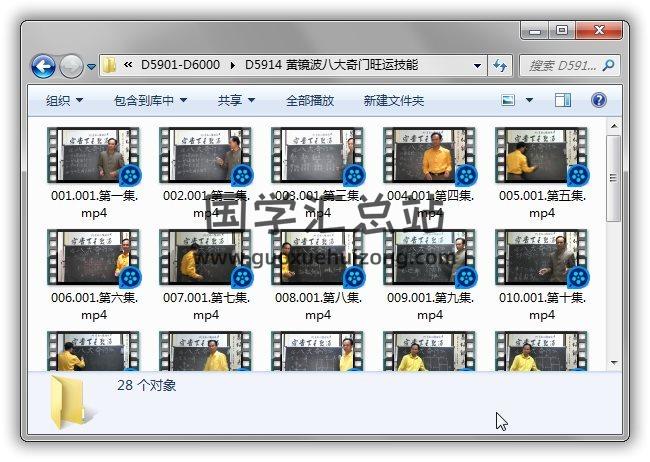
Task: Click file name 006.001.第六集.mp4 text
Action: (x=94, y=306)
